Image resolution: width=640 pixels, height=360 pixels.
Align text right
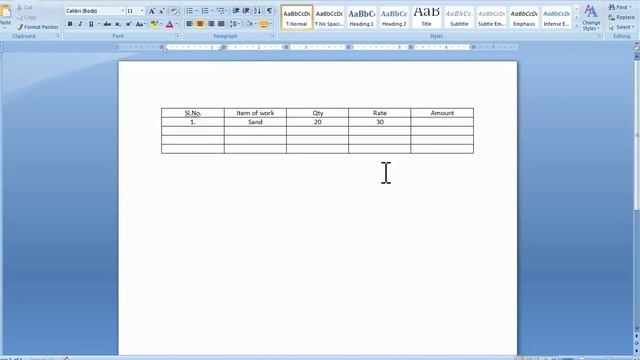point(211,24)
